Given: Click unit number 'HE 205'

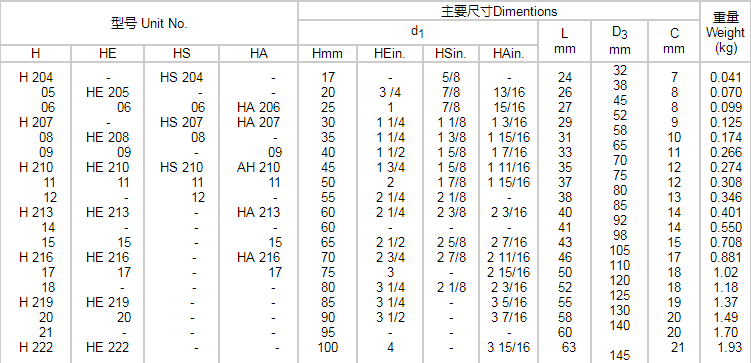Looking at the screenshot, I should [108, 92].
